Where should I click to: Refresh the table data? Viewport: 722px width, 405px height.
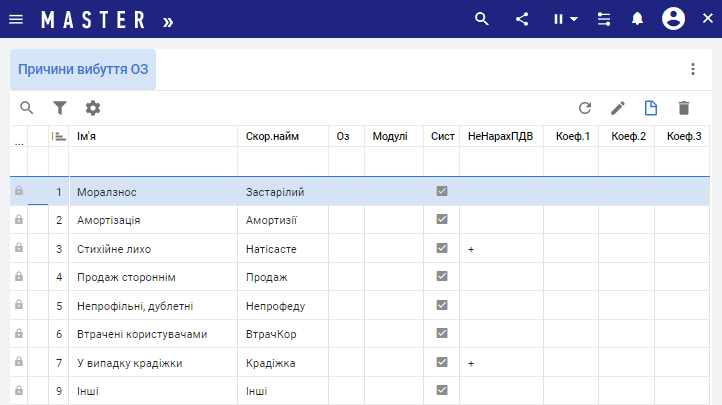(x=585, y=108)
